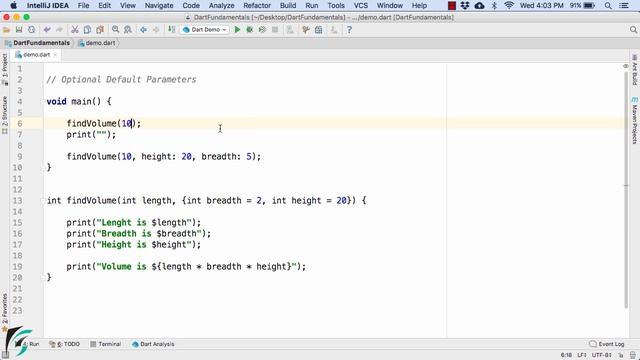
Task: Open the VCS menu
Action: click(360, 6)
